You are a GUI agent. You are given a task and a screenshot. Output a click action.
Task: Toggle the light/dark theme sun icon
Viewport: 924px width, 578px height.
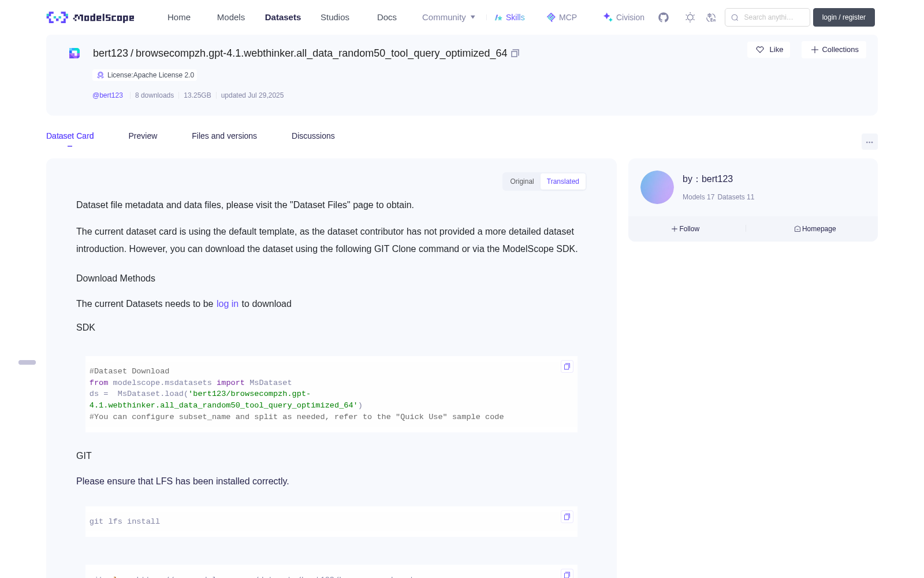coord(690,17)
